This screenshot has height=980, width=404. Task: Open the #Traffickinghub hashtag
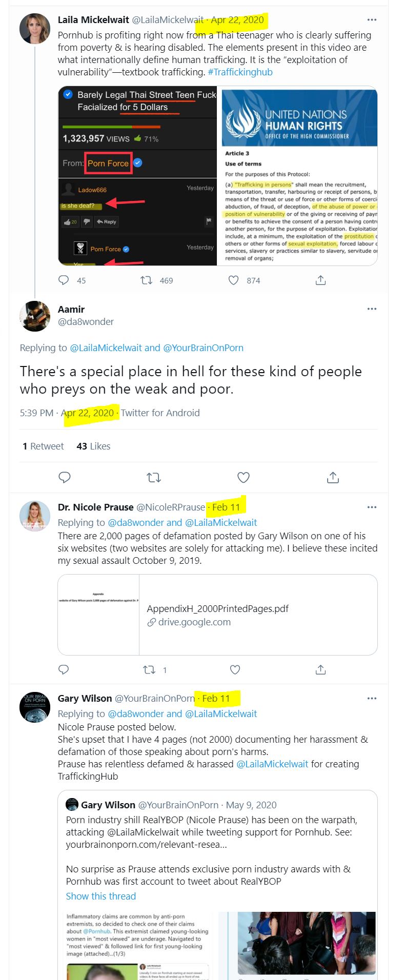tap(240, 72)
